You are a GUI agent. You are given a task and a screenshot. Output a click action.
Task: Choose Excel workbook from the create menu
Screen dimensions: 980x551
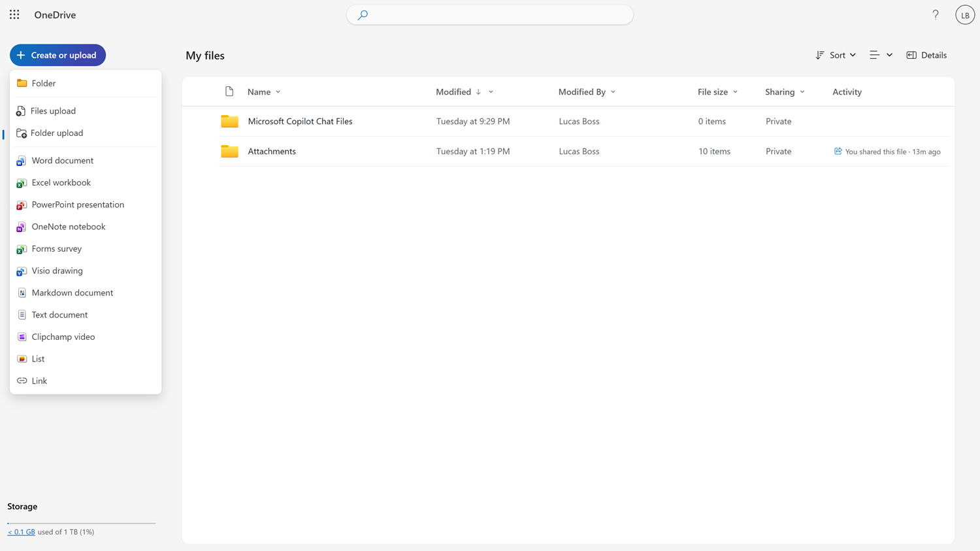pos(61,182)
